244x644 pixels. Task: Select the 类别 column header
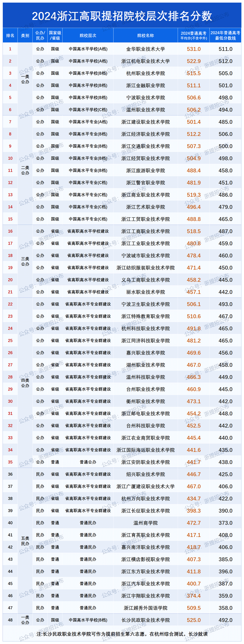[x=25, y=35]
